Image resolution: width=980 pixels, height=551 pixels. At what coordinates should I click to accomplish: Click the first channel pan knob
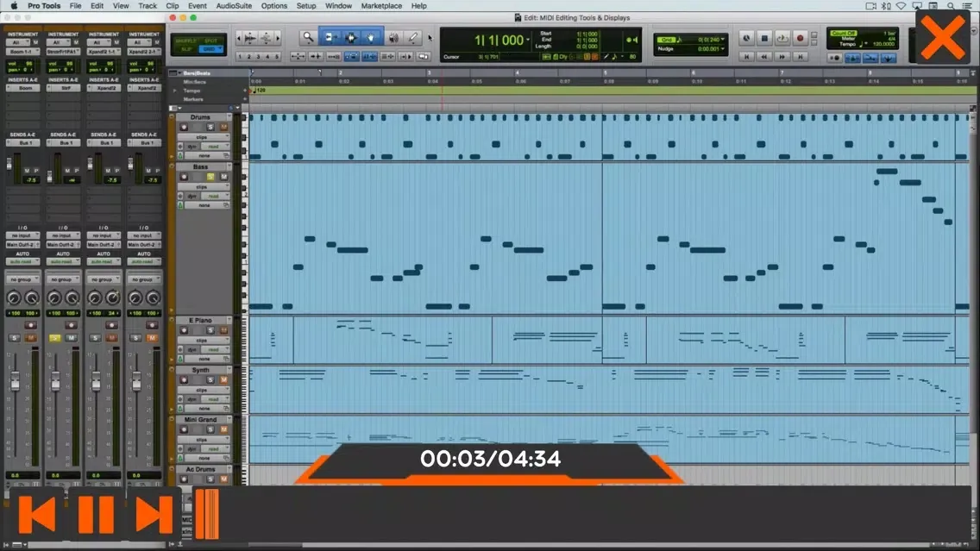coord(13,298)
